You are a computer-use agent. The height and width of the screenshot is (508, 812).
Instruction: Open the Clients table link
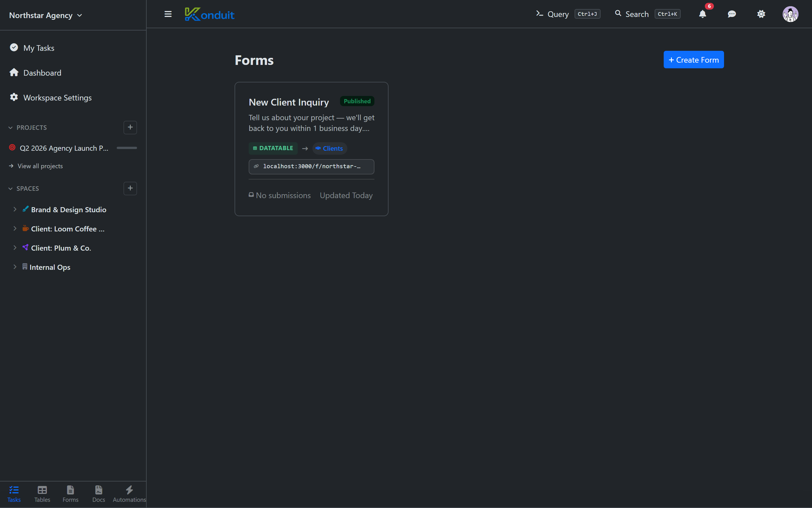point(330,148)
